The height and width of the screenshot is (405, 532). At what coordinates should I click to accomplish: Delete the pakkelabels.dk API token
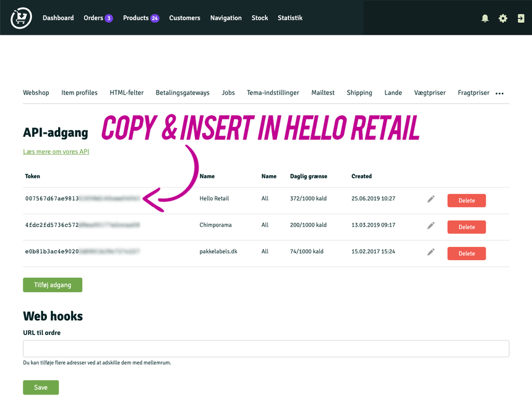(466, 253)
